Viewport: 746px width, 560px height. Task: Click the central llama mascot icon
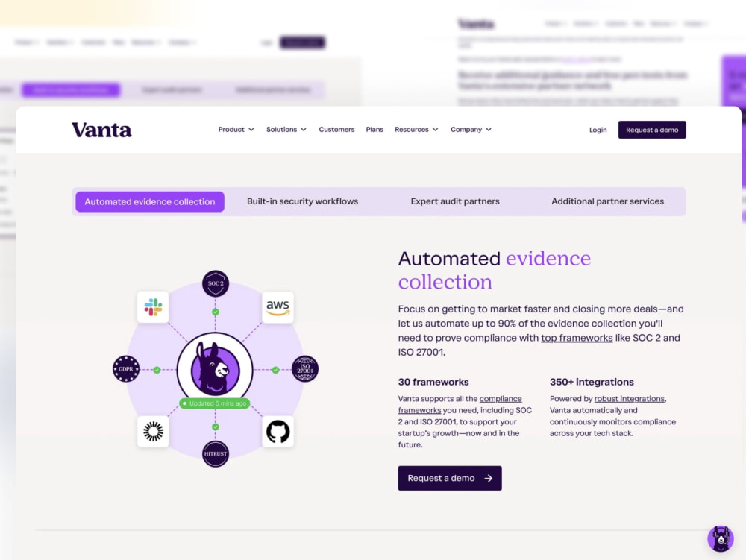click(215, 369)
